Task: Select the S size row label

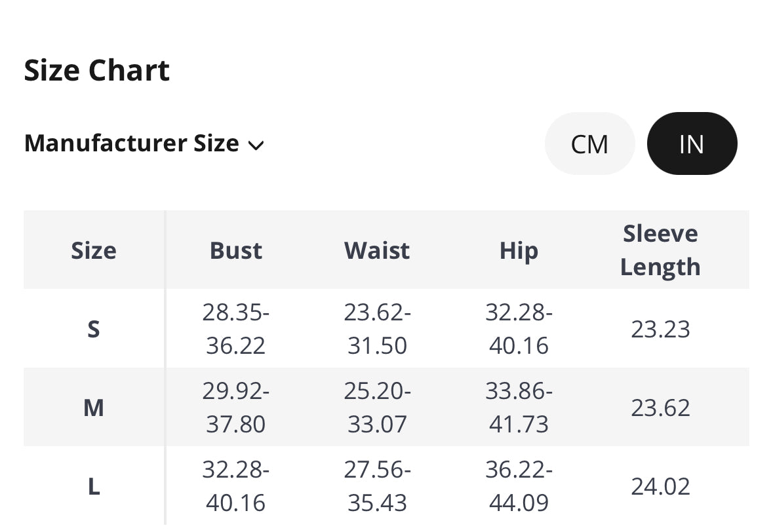Action: [94, 329]
